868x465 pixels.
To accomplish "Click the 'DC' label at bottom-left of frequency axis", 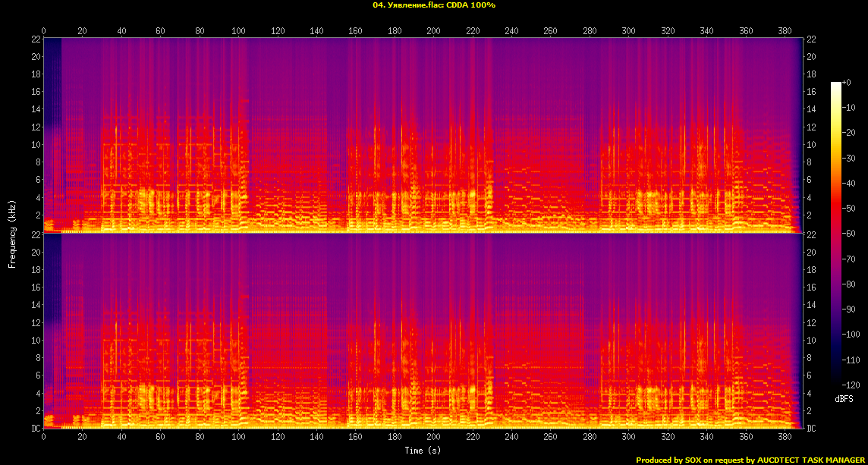I will click(x=36, y=429).
